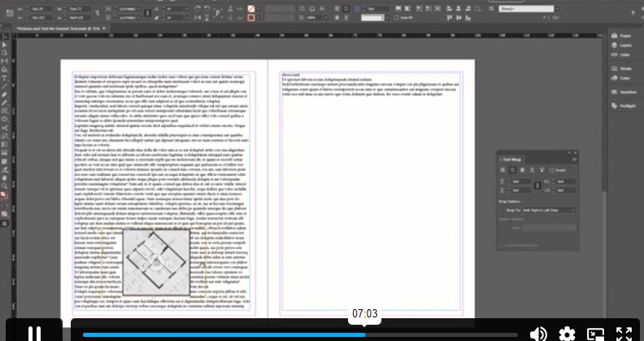Screen dimensions: 644x341
Task: Toggle constrain proportions for scaling link
Action: [x=148, y=13]
